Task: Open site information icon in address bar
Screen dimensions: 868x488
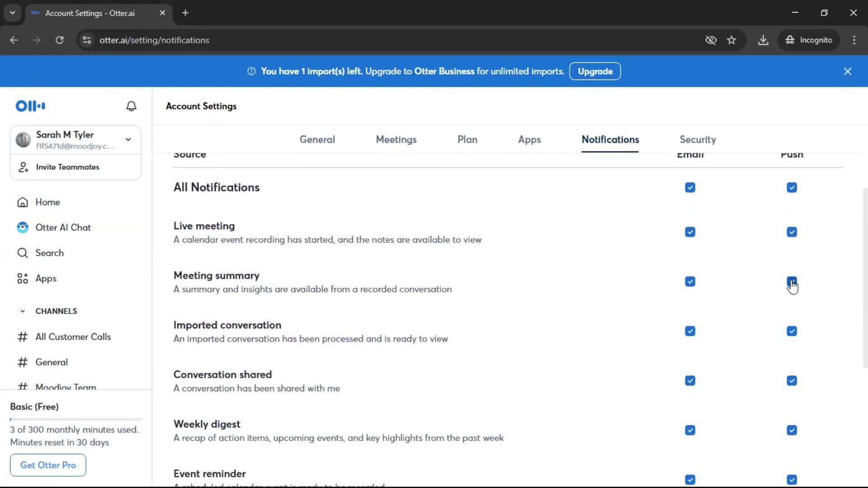Action: (87, 40)
